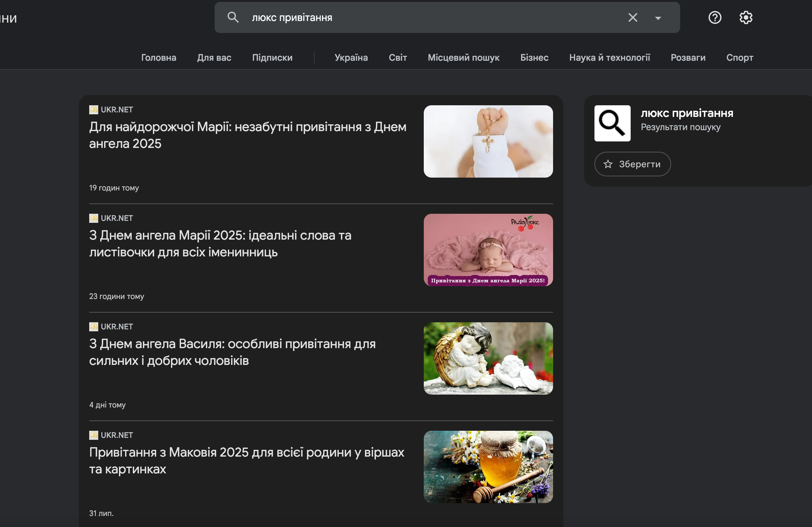Open article З Днем ангела Василя

232,352
